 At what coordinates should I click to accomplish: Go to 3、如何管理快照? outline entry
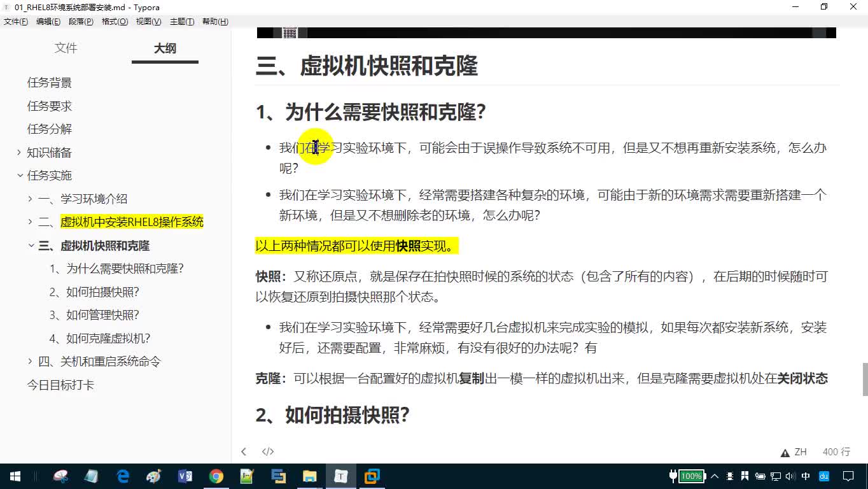point(94,315)
